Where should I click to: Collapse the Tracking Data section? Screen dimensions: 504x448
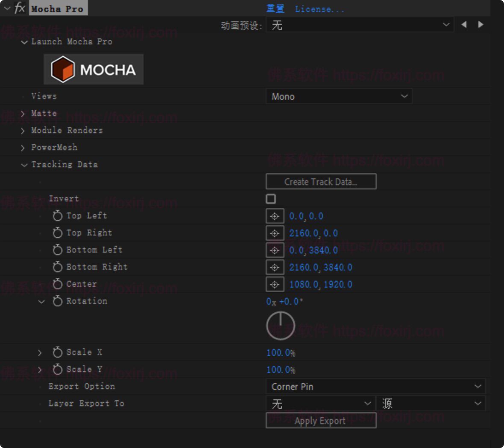pos(24,165)
